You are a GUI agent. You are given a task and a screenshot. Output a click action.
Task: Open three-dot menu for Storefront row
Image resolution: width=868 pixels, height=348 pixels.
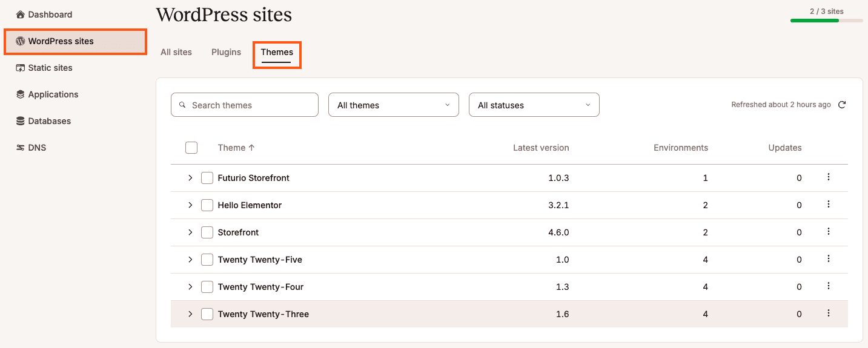[829, 232]
